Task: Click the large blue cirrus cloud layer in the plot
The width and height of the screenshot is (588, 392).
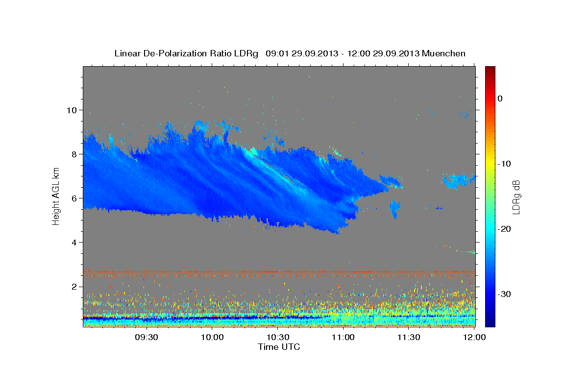Action: 220,181
